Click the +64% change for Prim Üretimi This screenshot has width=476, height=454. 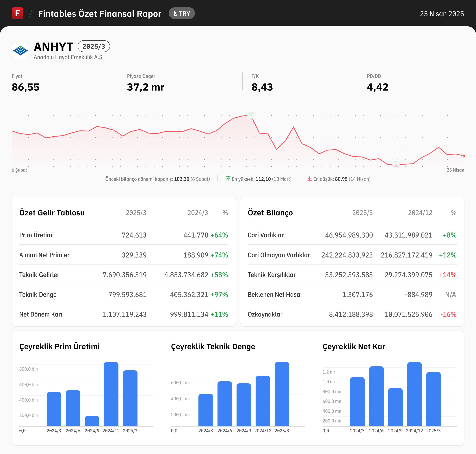pyautogui.click(x=219, y=235)
